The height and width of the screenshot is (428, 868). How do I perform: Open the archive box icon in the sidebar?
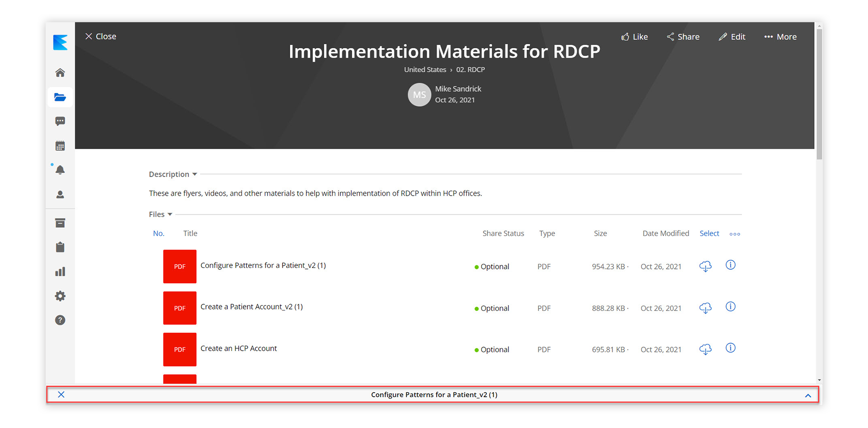[60, 223]
